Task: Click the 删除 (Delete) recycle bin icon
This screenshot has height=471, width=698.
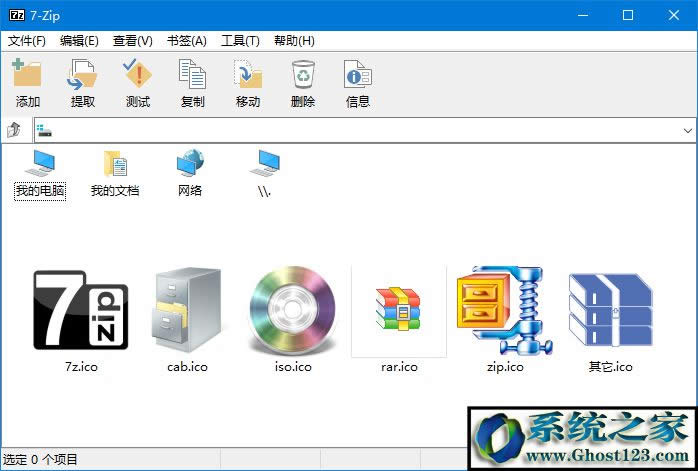Action: coord(303,74)
